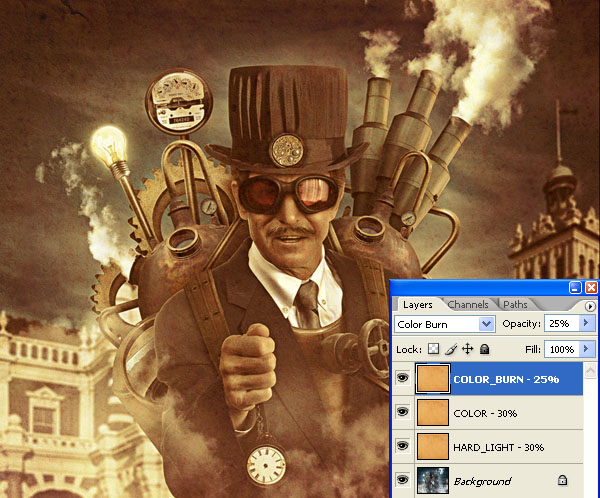Image resolution: width=600 pixels, height=498 pixels.
Task: Hide the HARD_LIGHT - 30% layer
Action: point(402,446)
